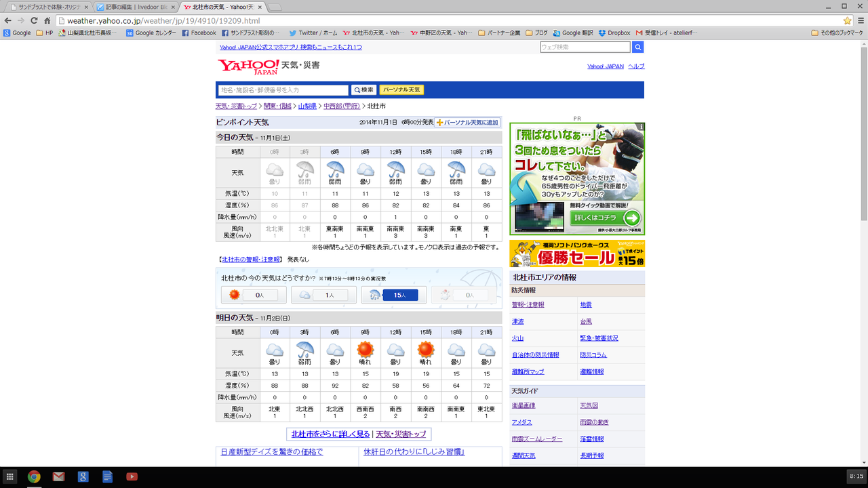Open the Chrome menu hamburger icon

[860, 21]
